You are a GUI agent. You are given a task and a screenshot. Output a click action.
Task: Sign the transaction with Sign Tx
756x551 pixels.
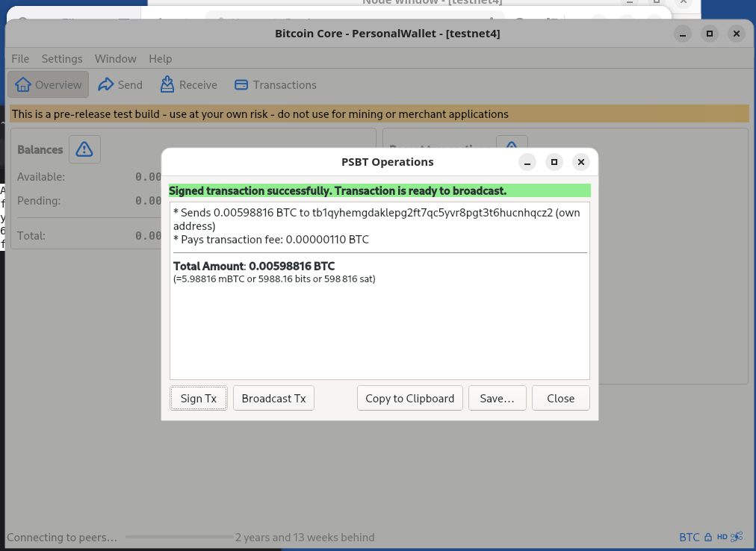[x=198, y=398]
